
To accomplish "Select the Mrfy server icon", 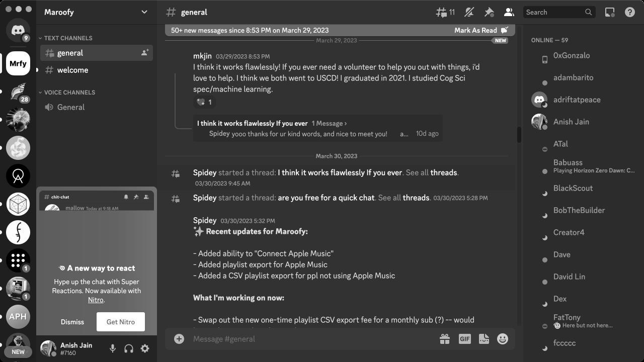I will pyautogui.click(x=18, y=63).
